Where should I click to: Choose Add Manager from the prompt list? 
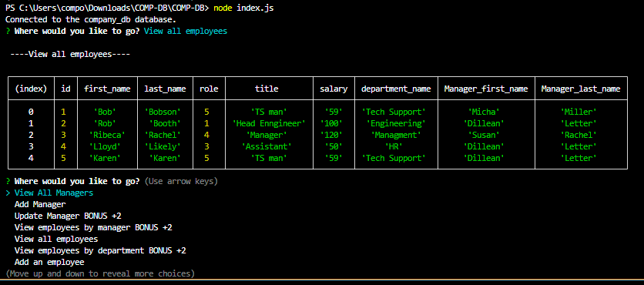click(40, 204)
